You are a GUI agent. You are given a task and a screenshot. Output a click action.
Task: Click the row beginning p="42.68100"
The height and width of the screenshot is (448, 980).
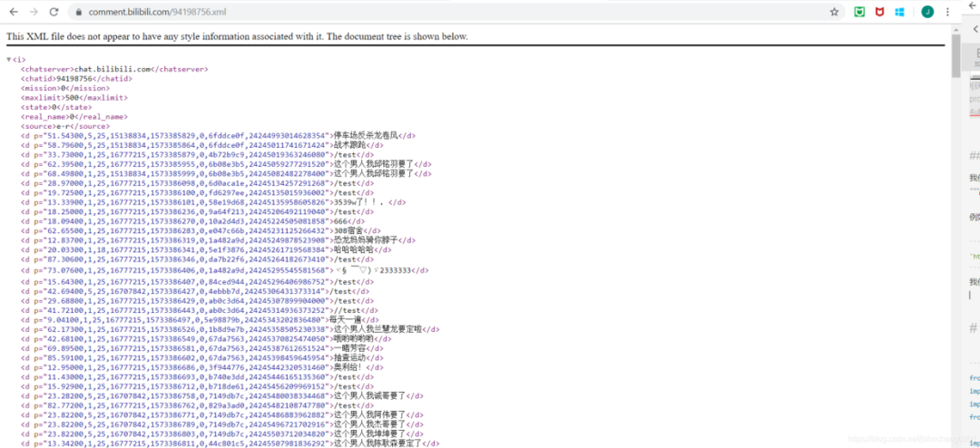coord(206,338)
